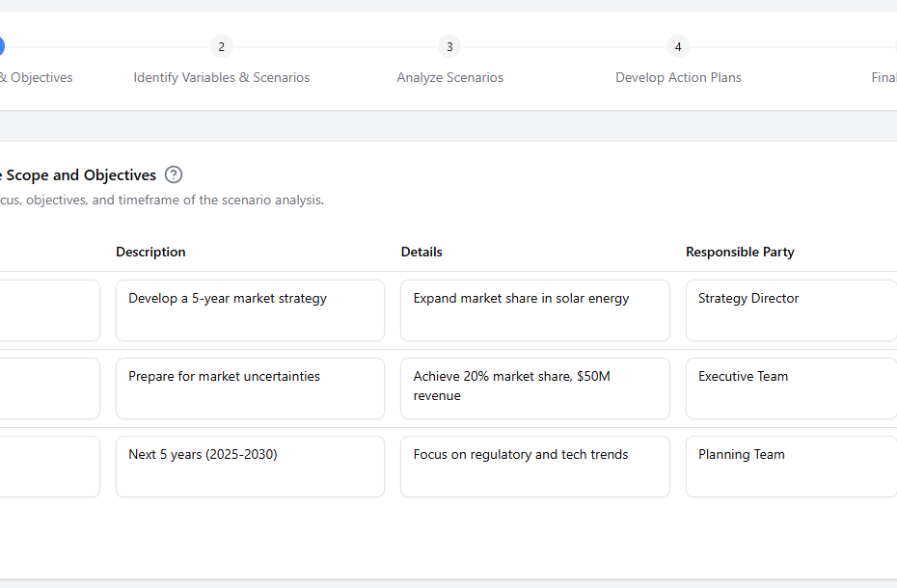Click the step 4 circle indicator
Screen dimensions: 897x588
tap(678, 46)
